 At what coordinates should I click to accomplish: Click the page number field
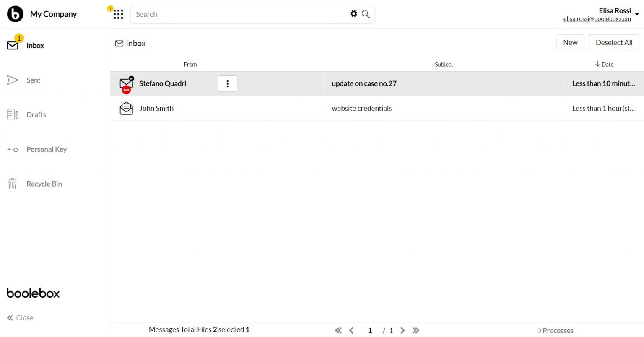370,331
